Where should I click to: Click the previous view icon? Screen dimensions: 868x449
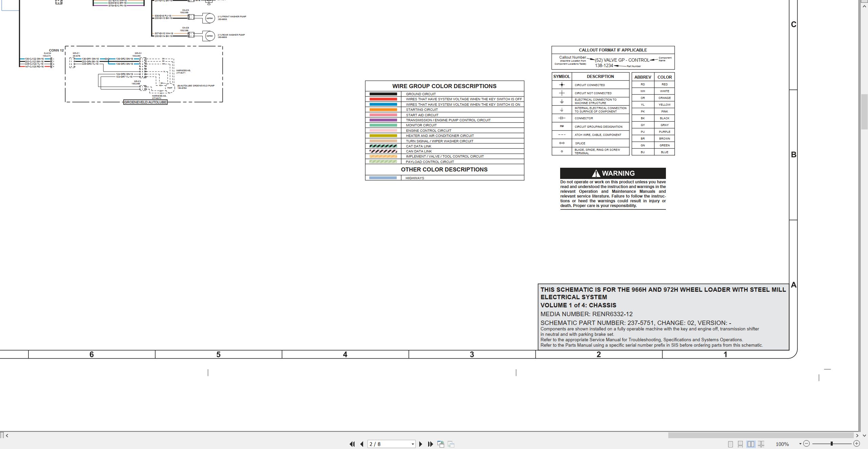(x=441, y=444)
